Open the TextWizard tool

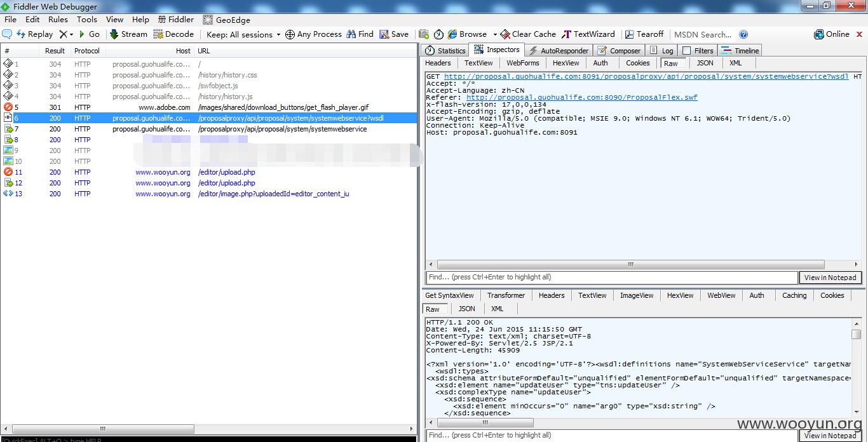[x=588, y=34]
